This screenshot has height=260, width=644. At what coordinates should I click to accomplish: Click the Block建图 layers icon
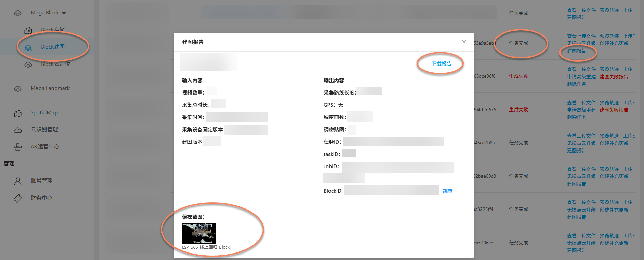[x=28, y=48]
